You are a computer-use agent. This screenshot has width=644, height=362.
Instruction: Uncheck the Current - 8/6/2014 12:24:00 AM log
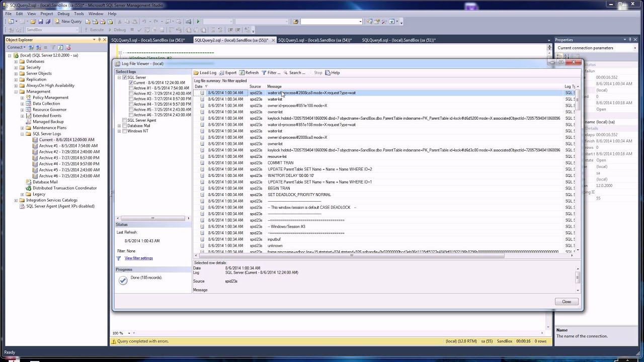pyautogui.click(x=131, y=83)
